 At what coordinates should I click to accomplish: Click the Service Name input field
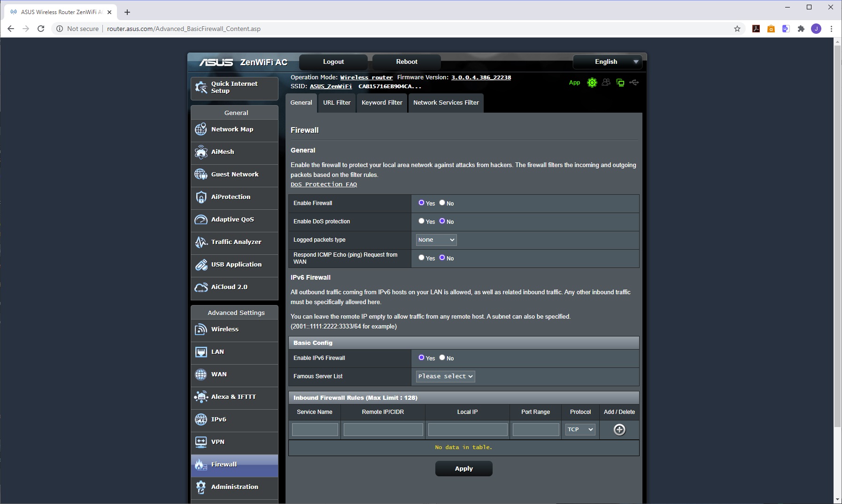tap(315, 429)
